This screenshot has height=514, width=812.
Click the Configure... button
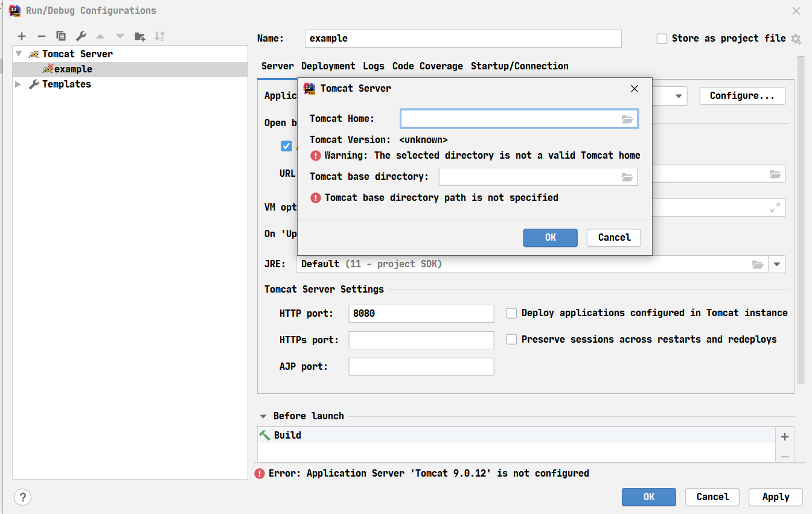pyautogui.click(x=742, y=96)
